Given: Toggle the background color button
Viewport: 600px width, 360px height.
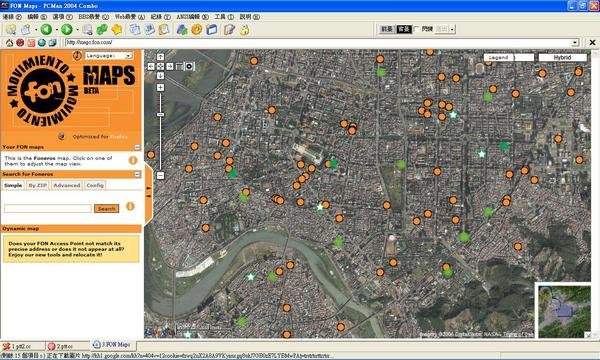Looking at the screenshot, I should (403, 29).
